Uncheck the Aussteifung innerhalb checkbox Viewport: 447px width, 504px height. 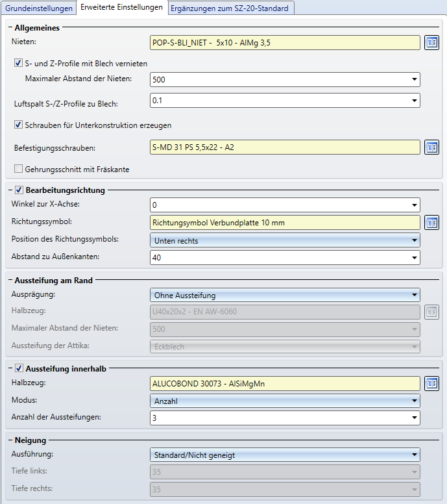point(19,368)
